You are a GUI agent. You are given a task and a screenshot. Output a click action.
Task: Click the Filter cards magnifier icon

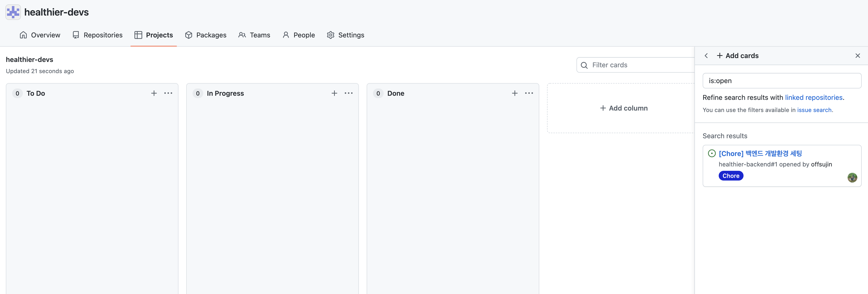[x=584, y=65]
